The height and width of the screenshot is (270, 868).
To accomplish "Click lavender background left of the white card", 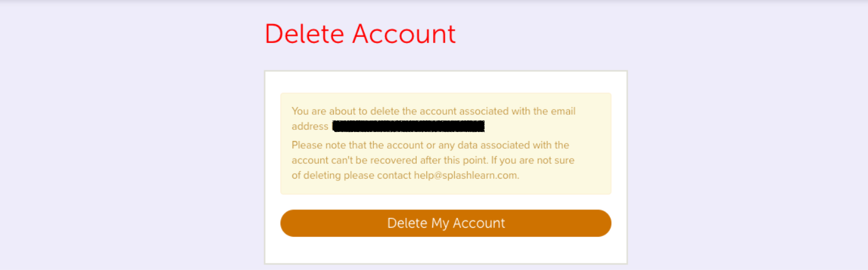I will pos(133,163).
